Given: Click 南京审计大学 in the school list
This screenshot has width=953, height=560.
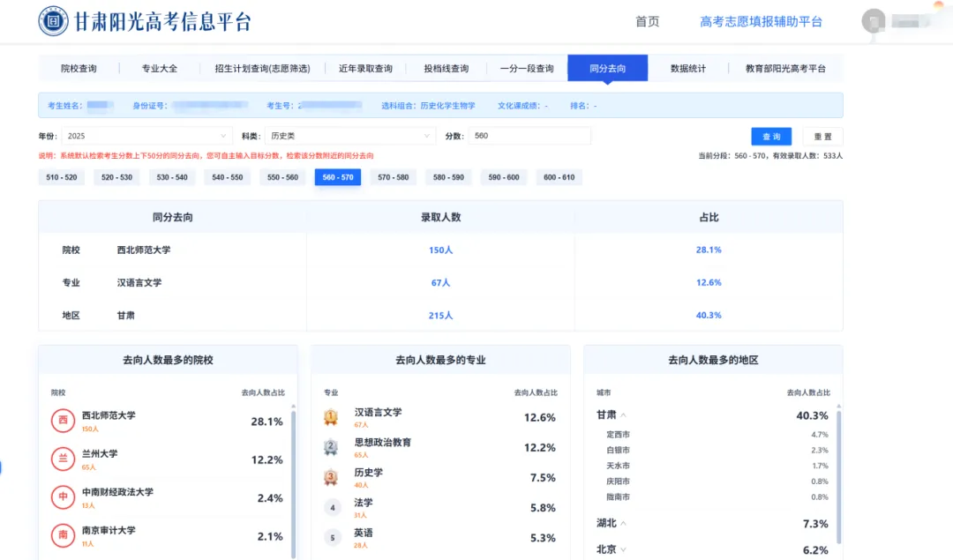Looking at the screenshot, I should pos(109,530).
